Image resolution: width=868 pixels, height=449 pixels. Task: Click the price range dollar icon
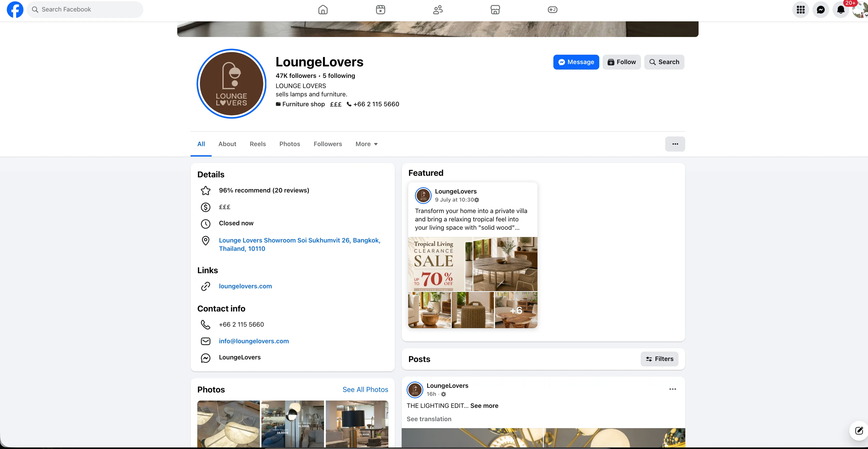pyautogui.click(x=206, y=207)
